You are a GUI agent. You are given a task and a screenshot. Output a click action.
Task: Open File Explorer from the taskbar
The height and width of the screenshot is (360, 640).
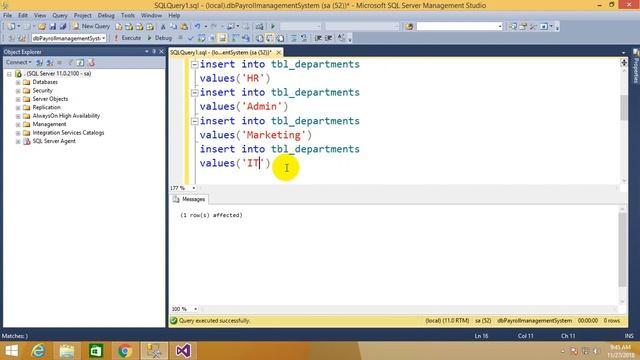pos(67,351)
